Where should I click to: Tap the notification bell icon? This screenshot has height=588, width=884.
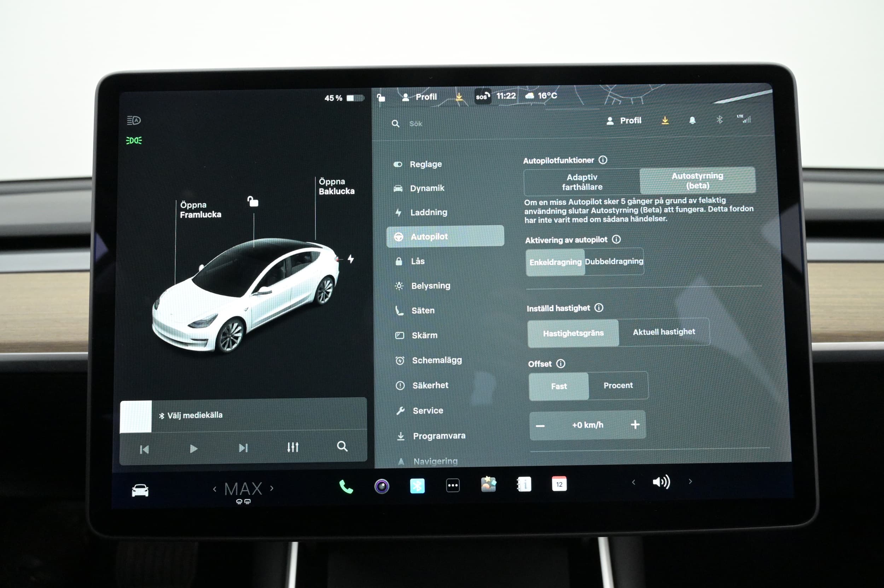pos(692,120)
